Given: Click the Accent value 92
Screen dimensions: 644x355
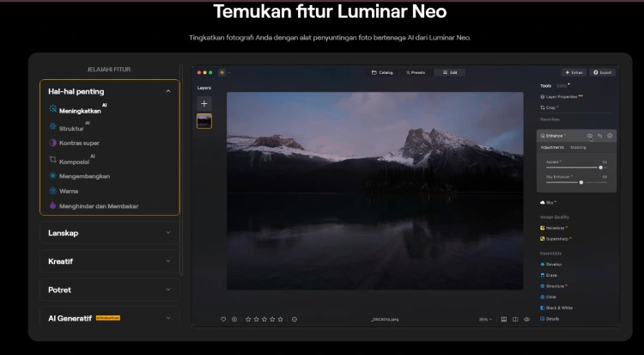Looking at the screenshot, I should pyautogui.click(x=605, y=162).
